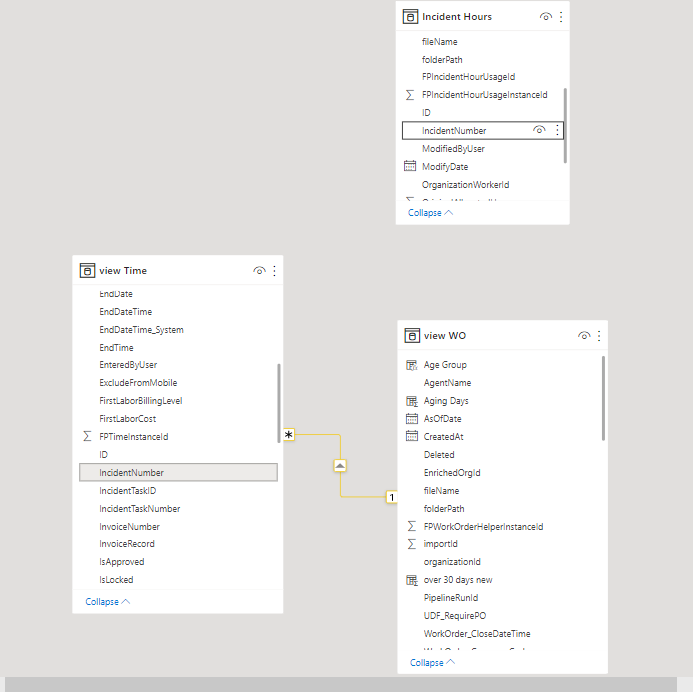Click calculated column icon next to Age Group
The height and width of the screenshot is (692, 693).
click(411, 365)
